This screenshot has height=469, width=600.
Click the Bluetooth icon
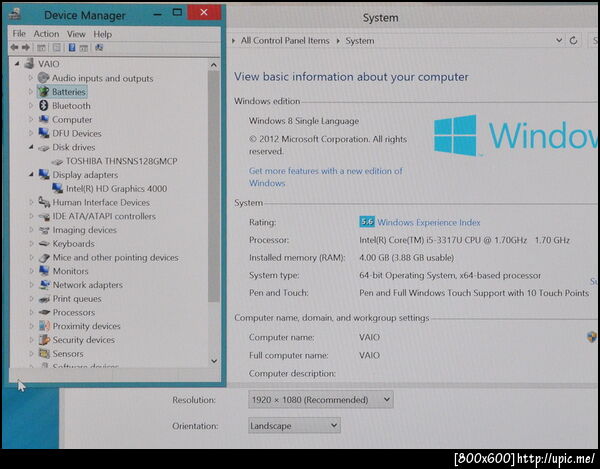[x=44, y=105]
